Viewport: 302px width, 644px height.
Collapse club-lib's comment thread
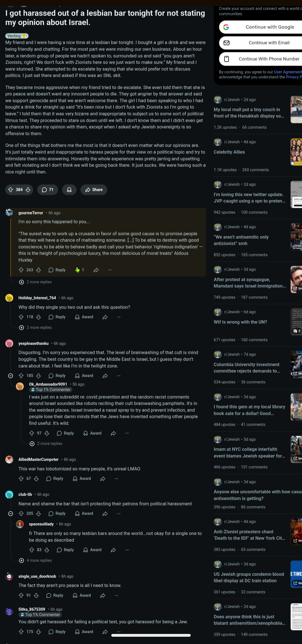[11, 513]
